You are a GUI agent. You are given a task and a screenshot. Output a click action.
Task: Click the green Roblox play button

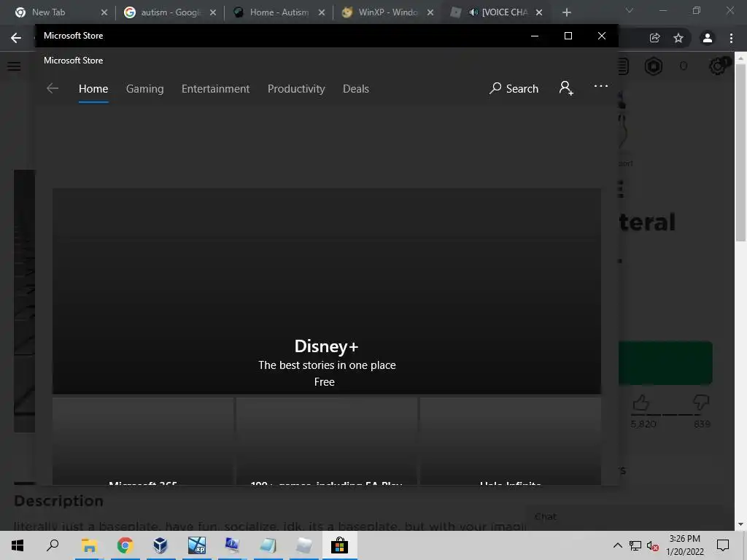tap(665, 363)
